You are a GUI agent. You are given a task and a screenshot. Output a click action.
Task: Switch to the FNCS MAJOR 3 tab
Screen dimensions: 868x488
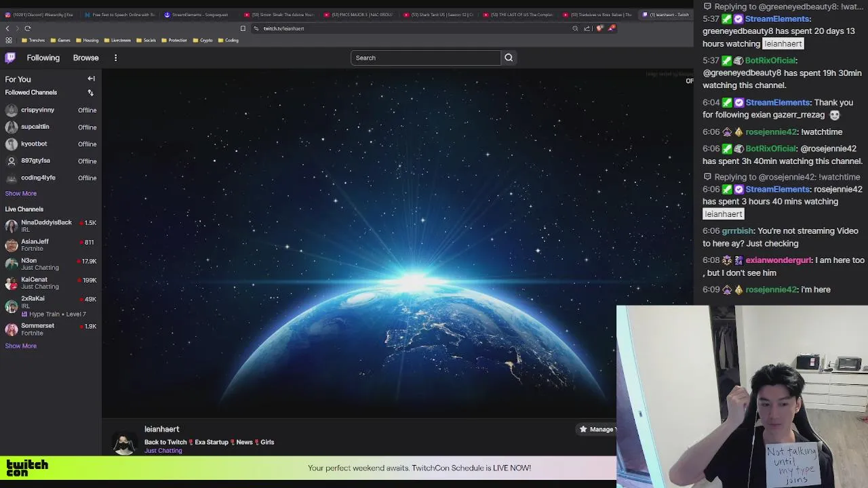pos(359,14)
